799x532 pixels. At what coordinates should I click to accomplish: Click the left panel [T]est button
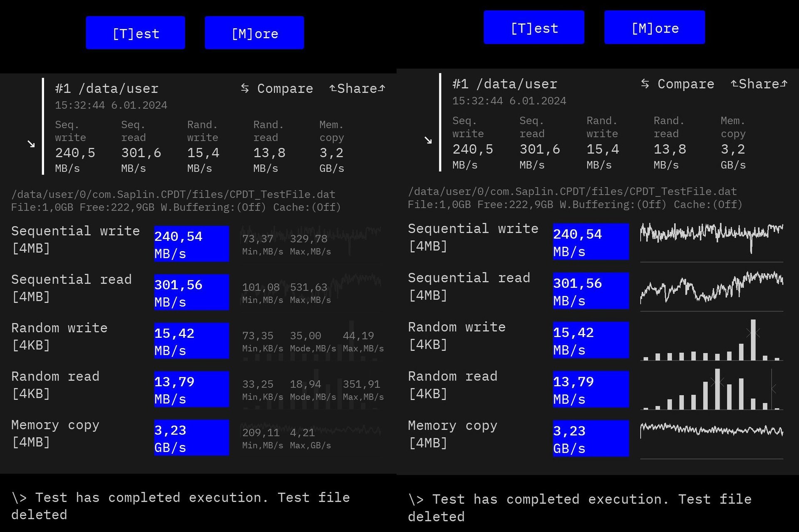click(x=135, y=33)
